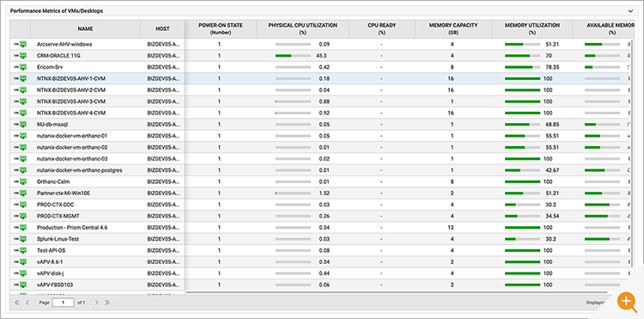Sort by MEMORY CAPACITY column header

453,28
